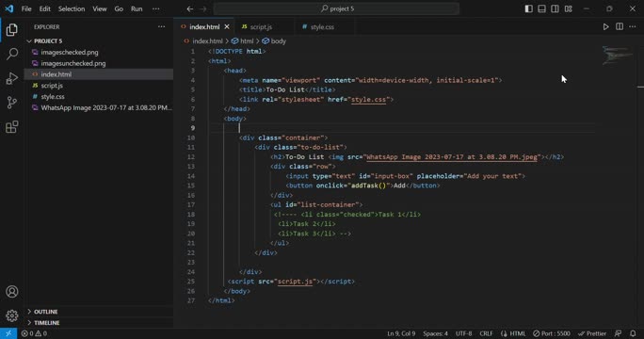Change indentation via Spaces: 4

(x=435, y=333)
